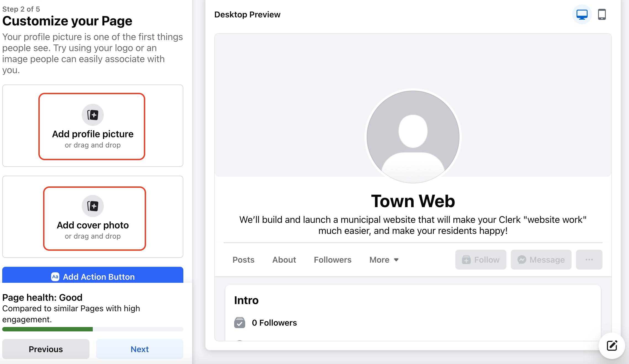The height and width of the screenshot is (364, 629).
Task: Click the edit pencil icon in bottom corner
Action: point(612,345)
